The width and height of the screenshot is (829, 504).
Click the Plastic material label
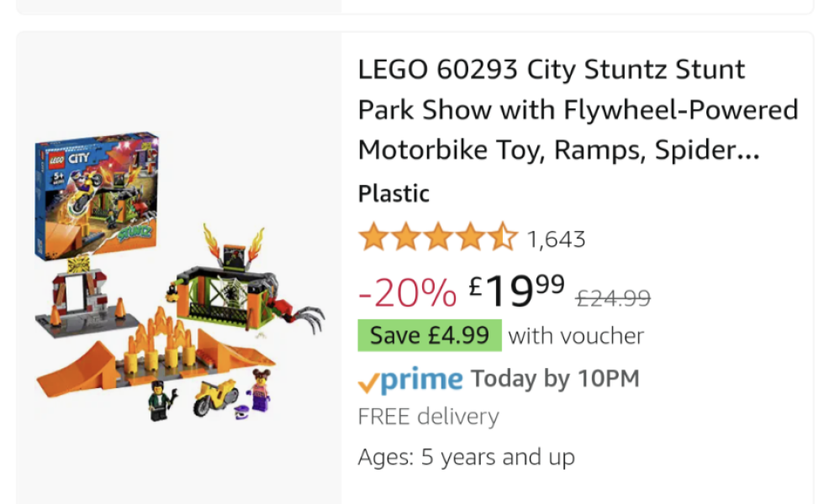pyautogui.click(x=393, y=194)
